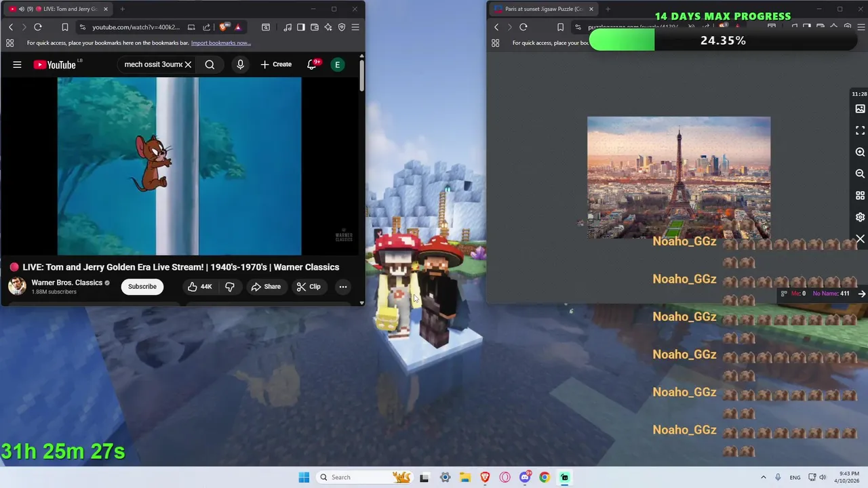Click the Eiffel Tower puzzle image

(679, 178)
